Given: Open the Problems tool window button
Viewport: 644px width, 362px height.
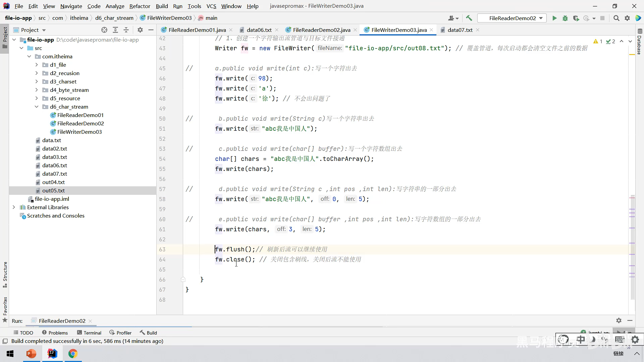Looking at the screenshot, I should 55,333.
